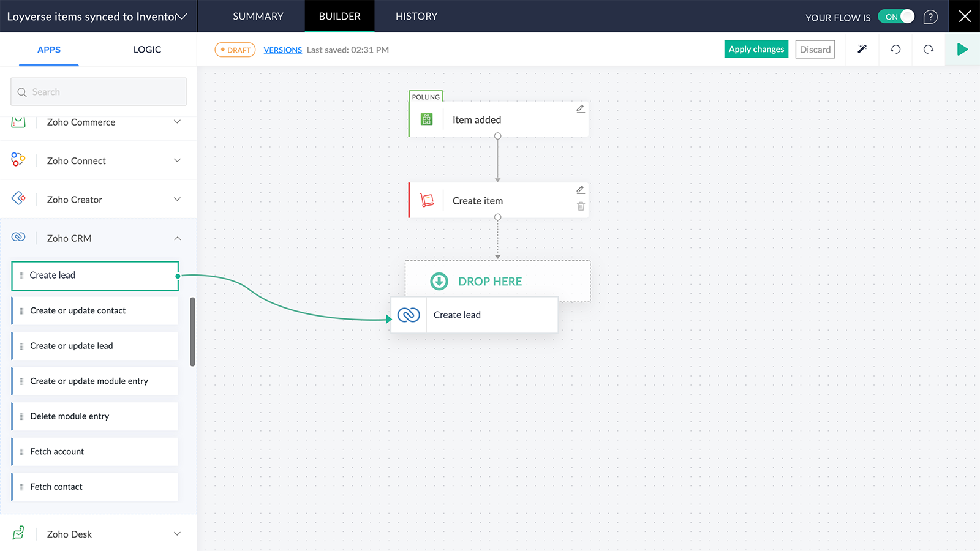Click the Loyverse icon on Item added card
The width and height of the screenshot is (980, 551).
click(x=426, y=119)
